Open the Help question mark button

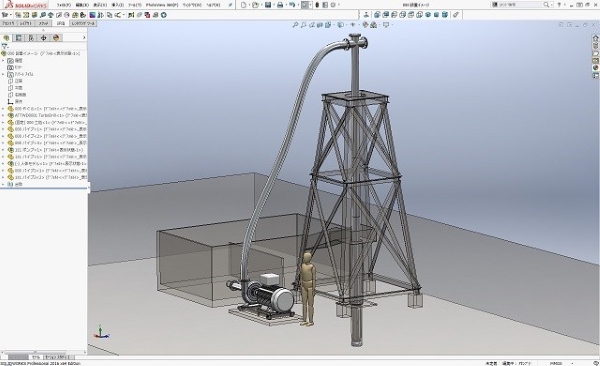click(x=559, y=5)
